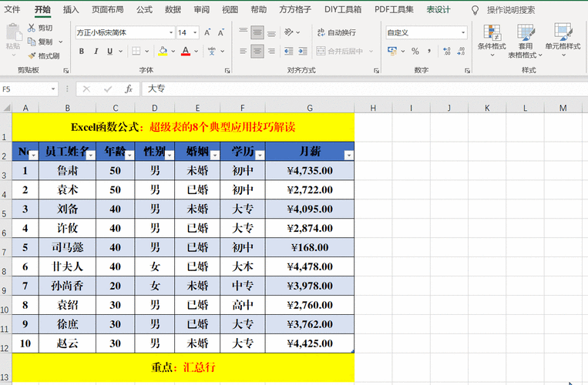Click the Copy (复制) icon
The width and height of the screenshot is (588, 385).
point(32,42)
